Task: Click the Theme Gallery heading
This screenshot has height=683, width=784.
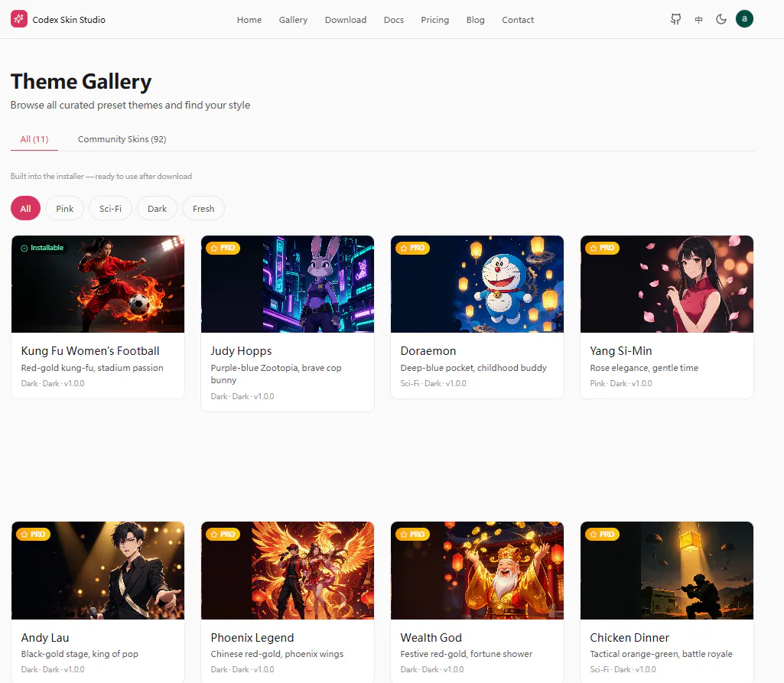Action: (x=81, y=82)
